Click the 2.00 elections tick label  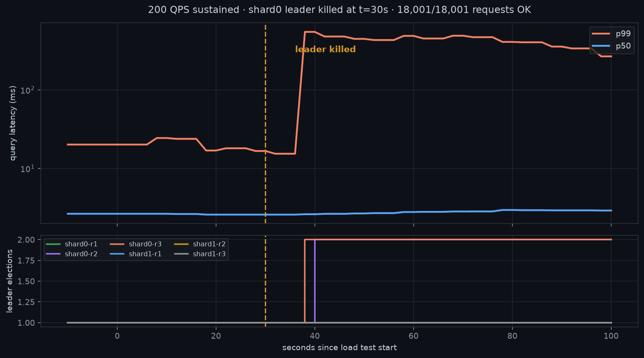pos(27,240)
